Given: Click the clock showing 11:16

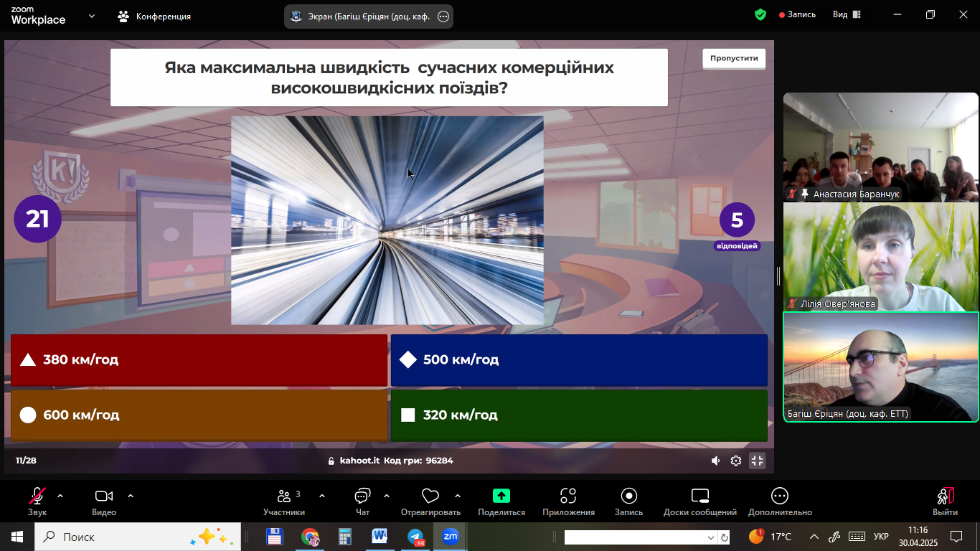Looking at the screenshot, I should pos(918,537).
